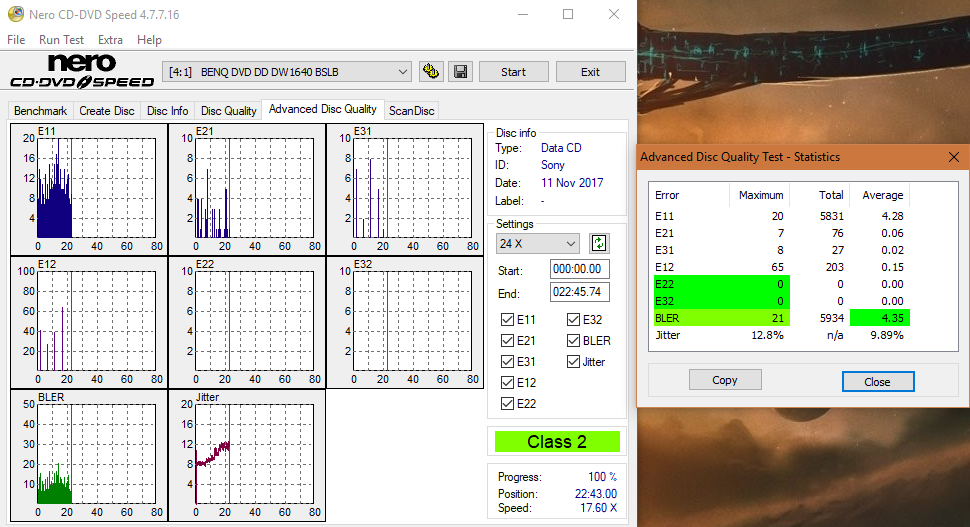Close the Nero CD-DVD Speed window
The height and width of the screenshot is (527, 970).
(x=614, y=14)
